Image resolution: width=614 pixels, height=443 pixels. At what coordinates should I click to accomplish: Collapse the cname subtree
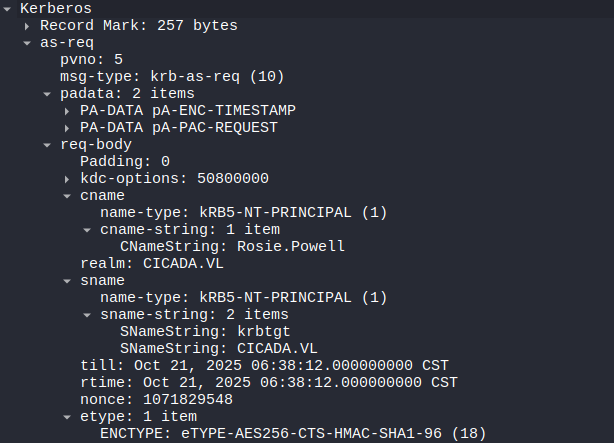pos(67,196)
